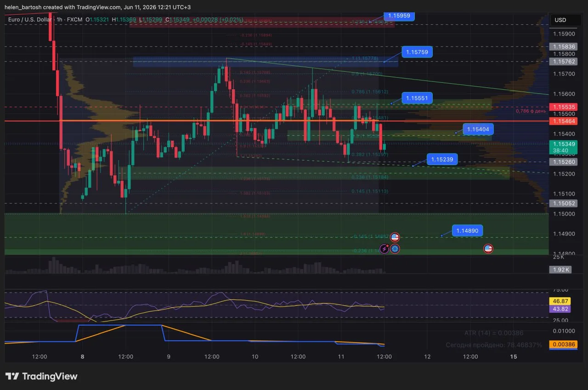Click the purple 43.82 RSI value label
The width and height of the screenshot is (588, 390).
pyautogui.click(x=560, y=309)
